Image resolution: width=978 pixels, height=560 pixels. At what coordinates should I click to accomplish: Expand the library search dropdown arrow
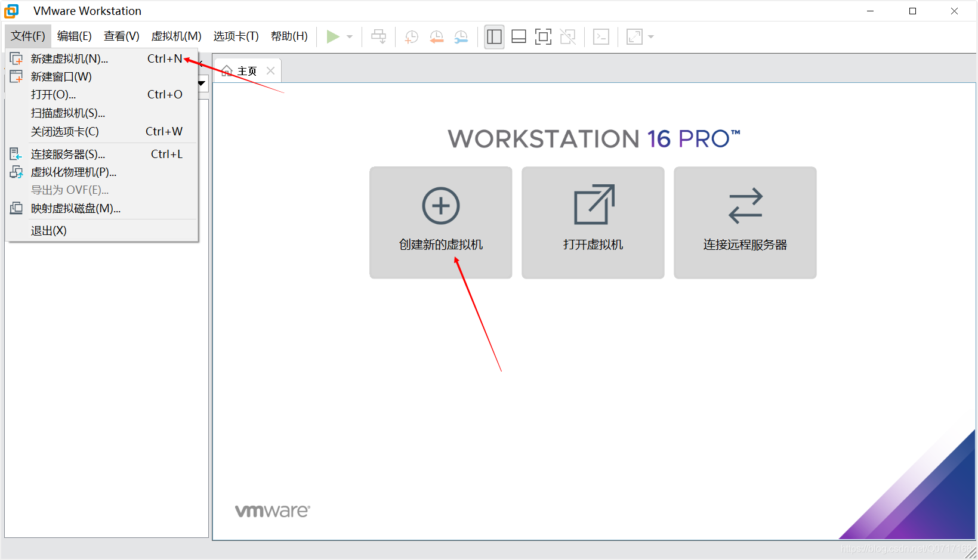[202, 83]
